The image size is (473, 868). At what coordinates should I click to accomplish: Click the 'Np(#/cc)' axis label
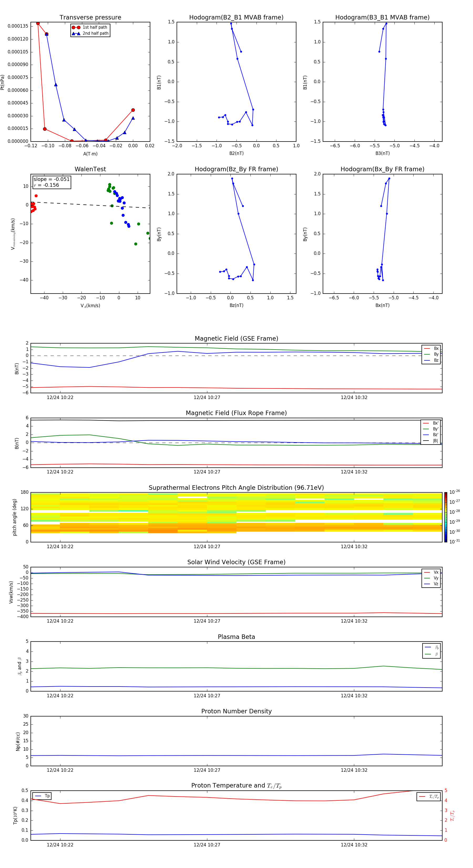(18, 741)
